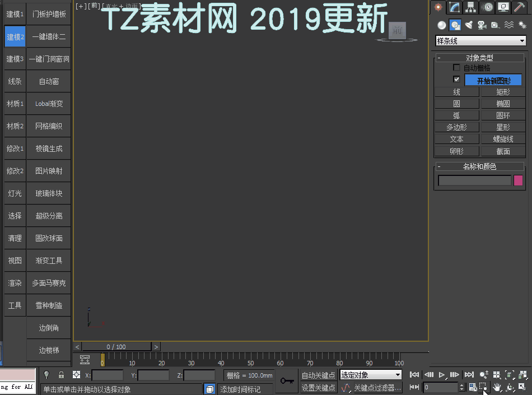Open the 渲染 script category
This screenshot has height=395, width=532.
pos(15,283)
